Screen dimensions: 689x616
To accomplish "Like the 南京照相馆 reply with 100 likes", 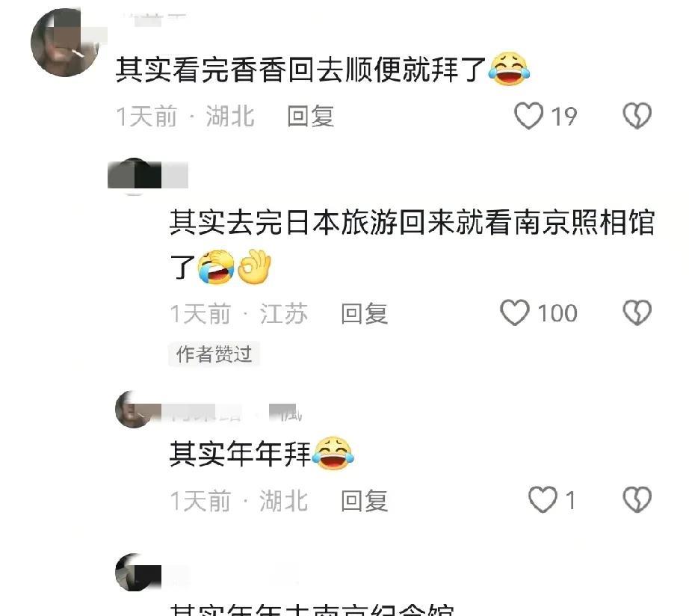I will click(x=515, y=313).
